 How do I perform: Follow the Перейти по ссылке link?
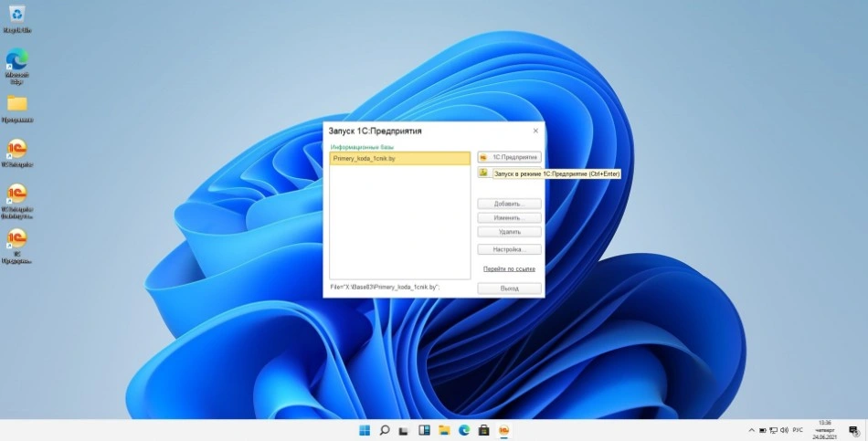pos(509,269)
